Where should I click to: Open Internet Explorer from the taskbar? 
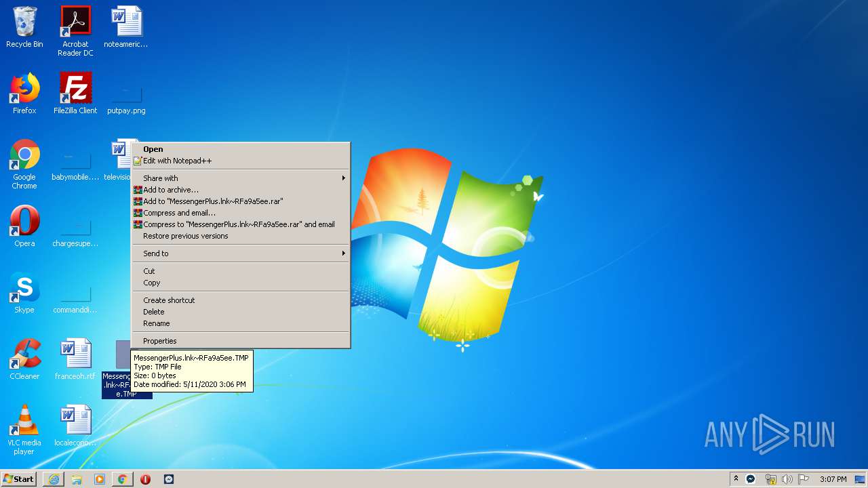(x=54, y=479)
